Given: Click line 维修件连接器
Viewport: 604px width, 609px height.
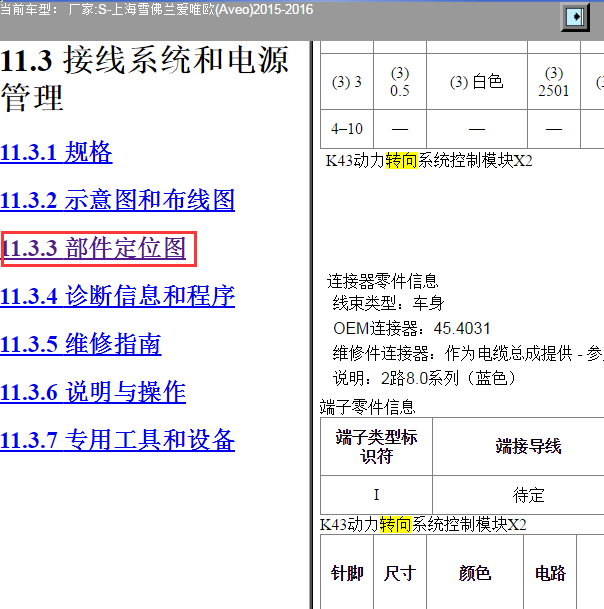Looking at the screenshot, I should click(x=468, y=353).
